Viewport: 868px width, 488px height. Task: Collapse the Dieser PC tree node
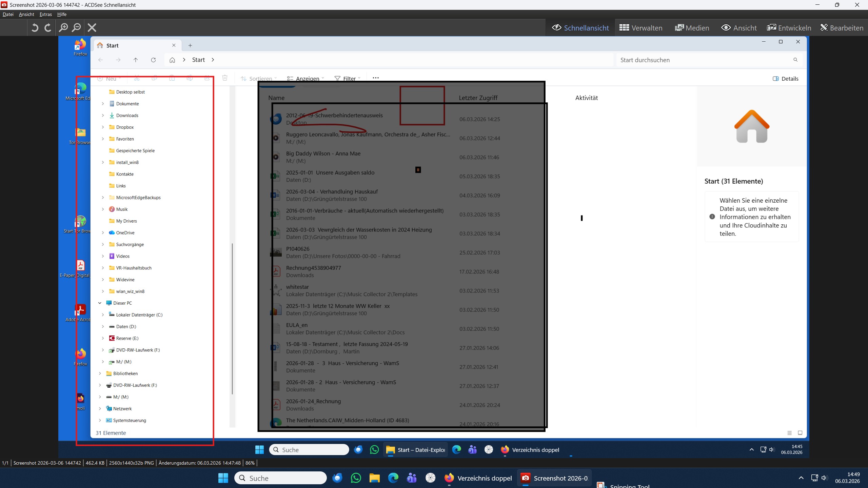click(100, 303)
